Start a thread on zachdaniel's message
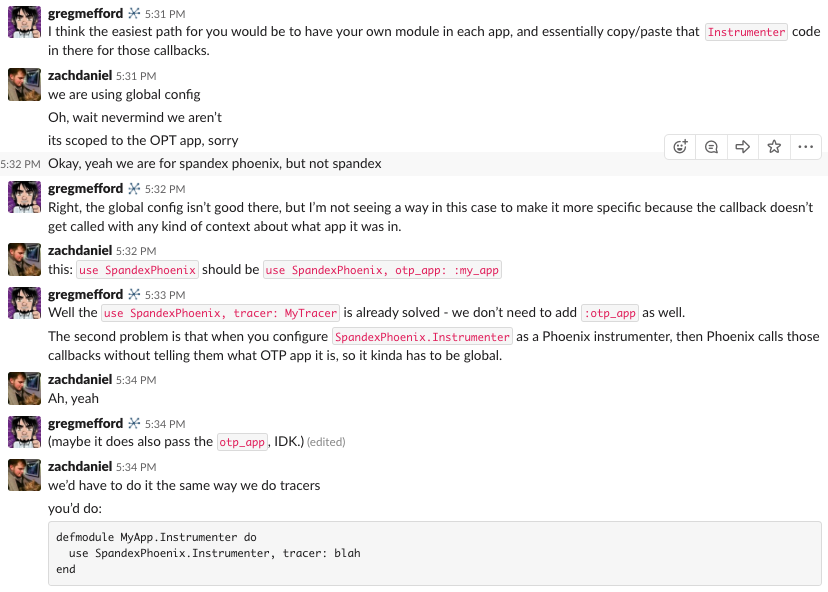 tap(711, 146)
